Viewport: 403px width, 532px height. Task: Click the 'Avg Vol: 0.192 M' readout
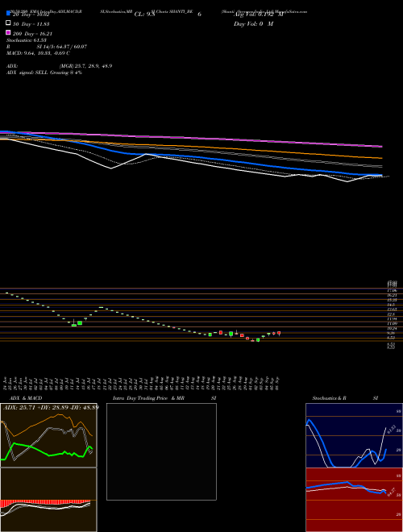pos(258,15)
